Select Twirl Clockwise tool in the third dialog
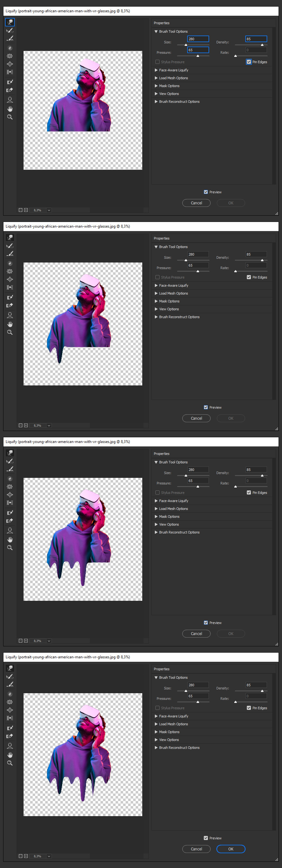The image size is (282, 868). [10, 478]
